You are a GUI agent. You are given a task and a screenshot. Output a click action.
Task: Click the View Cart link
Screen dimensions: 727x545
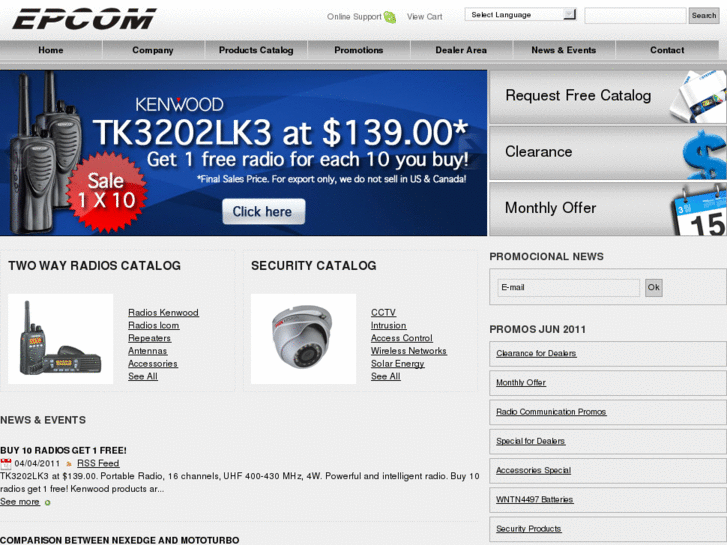(425, 17)
